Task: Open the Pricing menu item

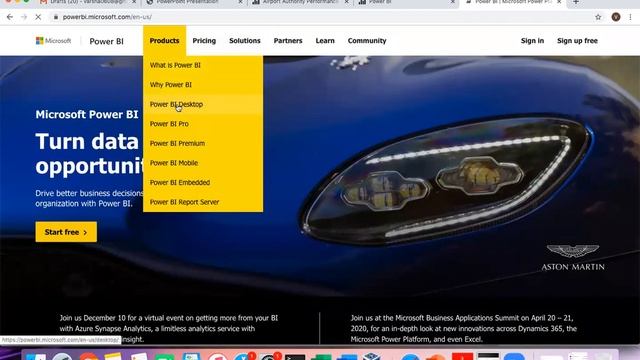Action: coord(204,41)
